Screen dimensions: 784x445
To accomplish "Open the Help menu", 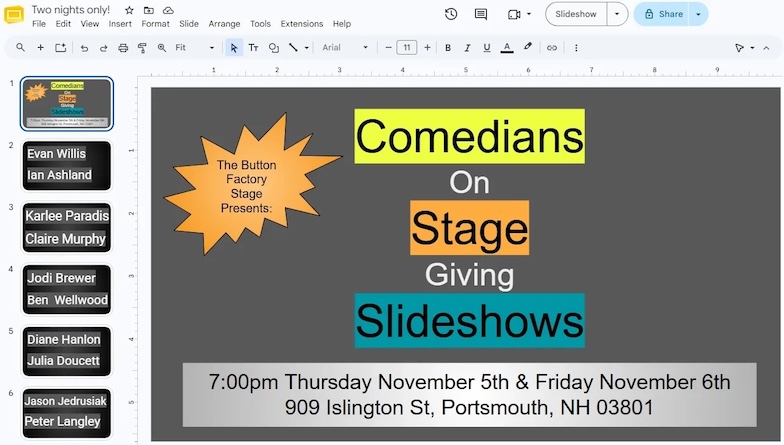I will (x=342, y=24).
